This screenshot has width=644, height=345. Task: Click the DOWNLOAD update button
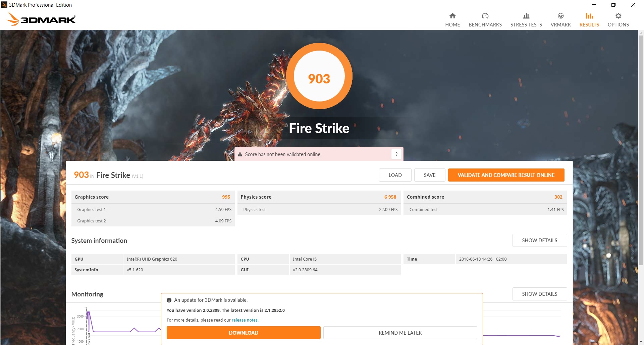click(x=244, y=333)
